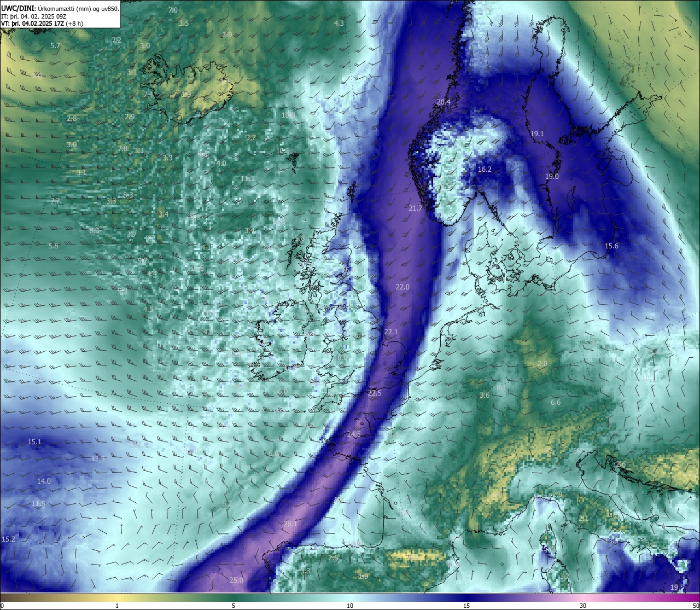The width and height of the screenshot is (700, 610).
Task: Click the 7.8 value label
Action: [122, 149]
